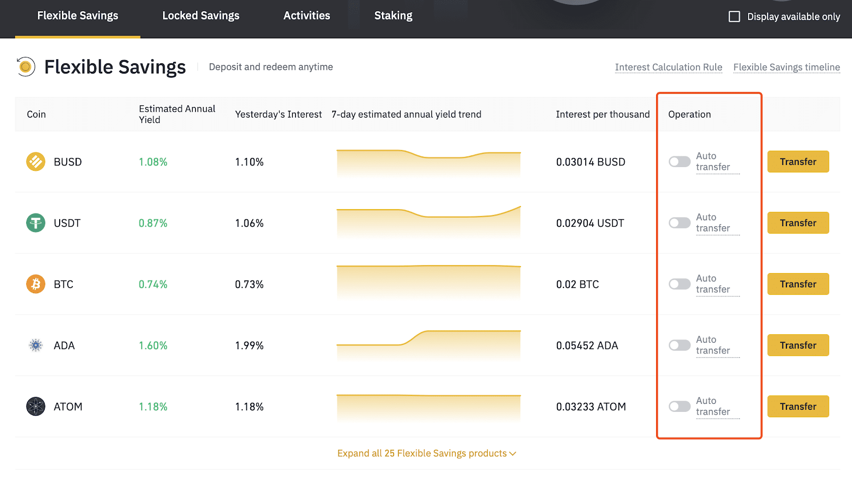The width and height of the screenshot is (852, 504).
Task: Click the 1.08% BUSD annual yield
Action: [x=153, y=162]
